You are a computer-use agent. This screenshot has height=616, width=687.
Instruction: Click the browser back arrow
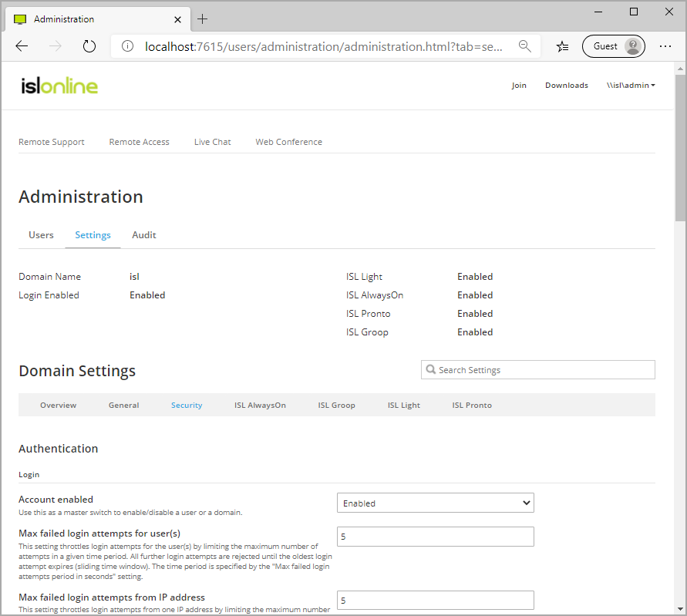[22, 46]
